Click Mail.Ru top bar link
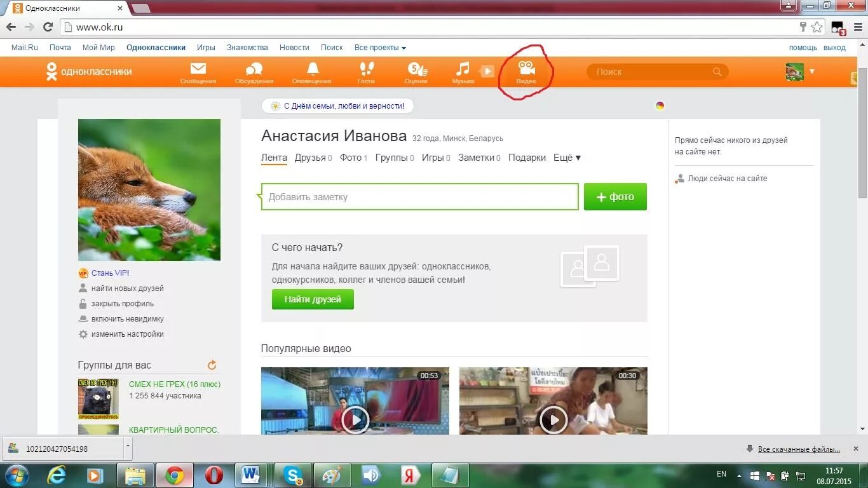 point(25,48)
